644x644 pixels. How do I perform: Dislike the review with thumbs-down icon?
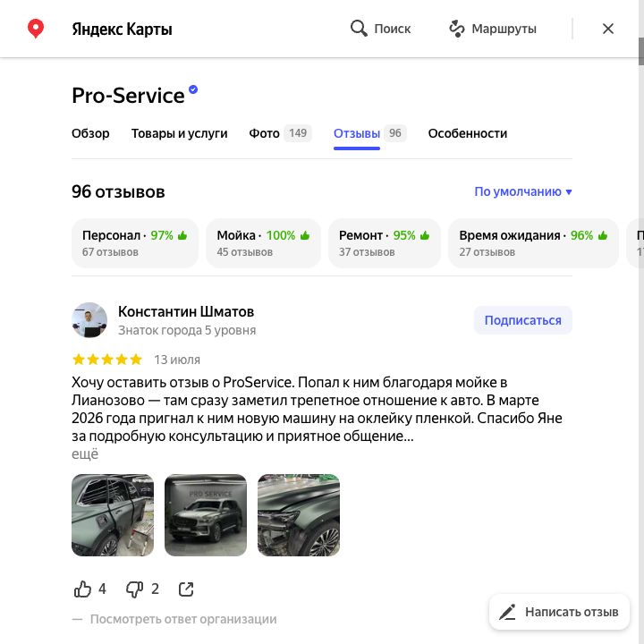click(x=134, y=589)
